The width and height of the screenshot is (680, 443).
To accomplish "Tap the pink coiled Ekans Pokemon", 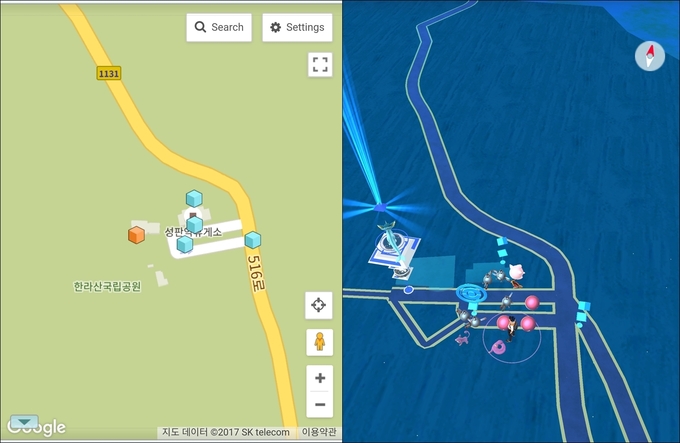I will 498,348.
